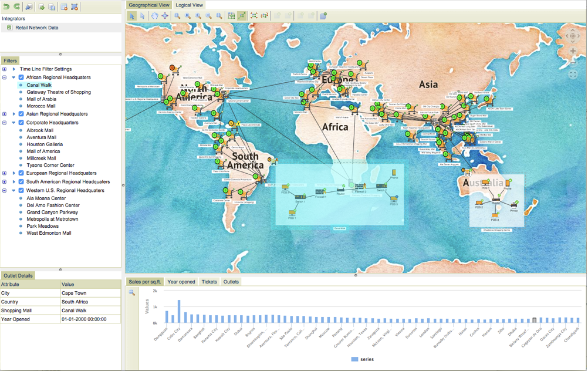Click the refresh-layout icon with red arrows
Screen dimensions: 588x371
[x=265, y=16]
